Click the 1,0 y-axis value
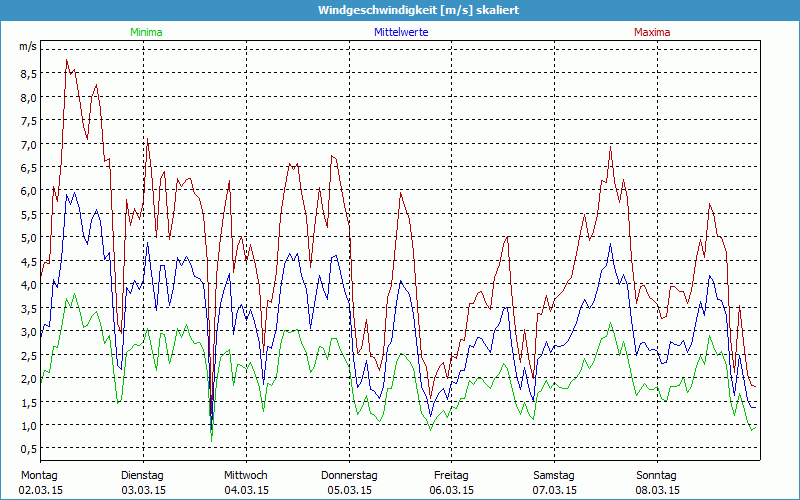This screenshot has height=500, width=800. point(28,426)
